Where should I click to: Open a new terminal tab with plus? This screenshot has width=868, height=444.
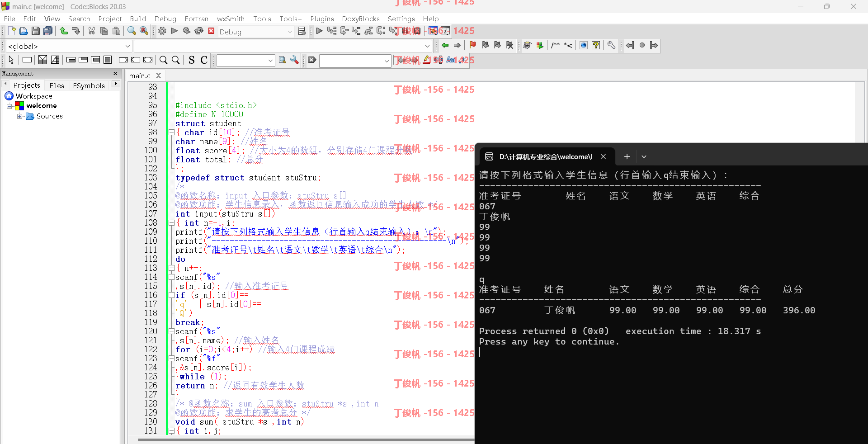(x=627, y=157)
